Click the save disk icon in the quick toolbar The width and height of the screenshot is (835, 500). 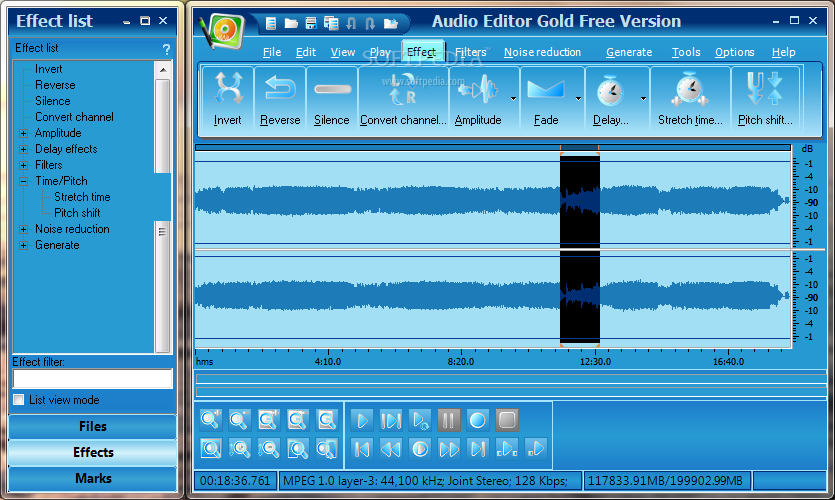(311, 23)
